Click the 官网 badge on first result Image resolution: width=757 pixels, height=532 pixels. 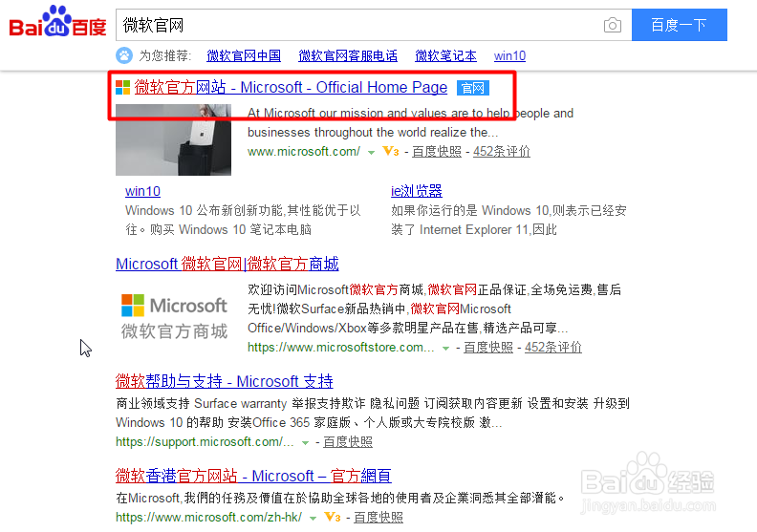[472, 88]
